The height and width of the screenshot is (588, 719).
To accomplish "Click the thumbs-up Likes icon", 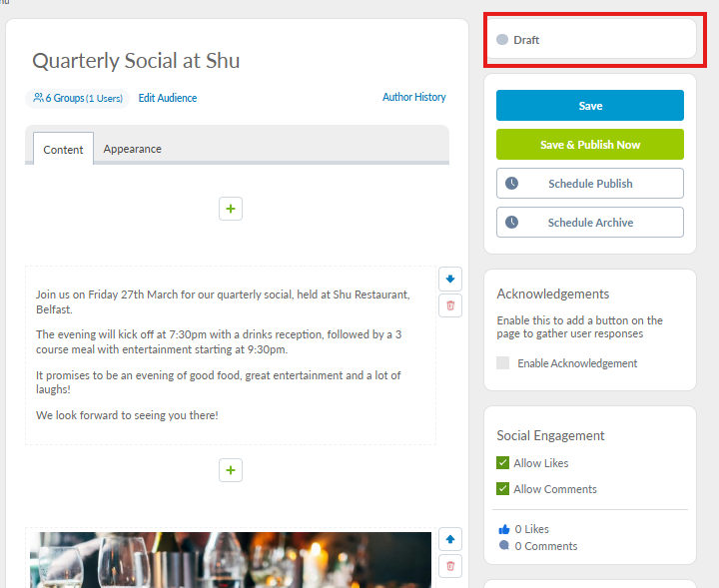I will 503,529.
